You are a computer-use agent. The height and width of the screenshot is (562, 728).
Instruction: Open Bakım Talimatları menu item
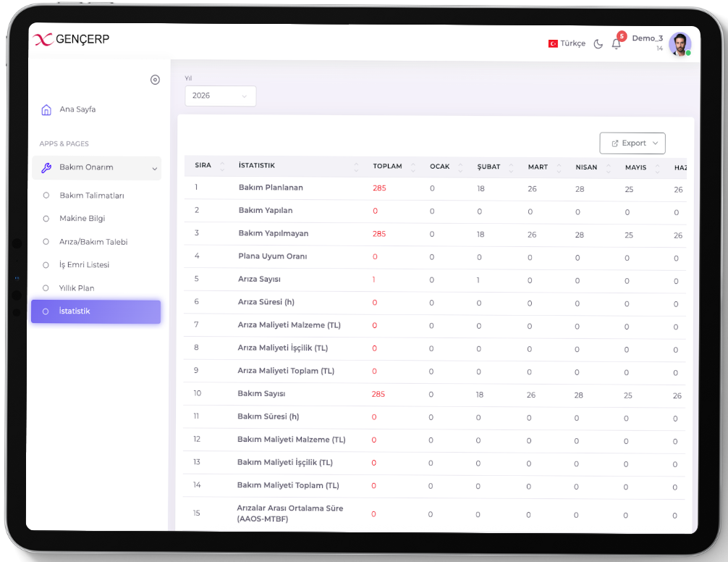pyautogui.click(x=92, y=196)
